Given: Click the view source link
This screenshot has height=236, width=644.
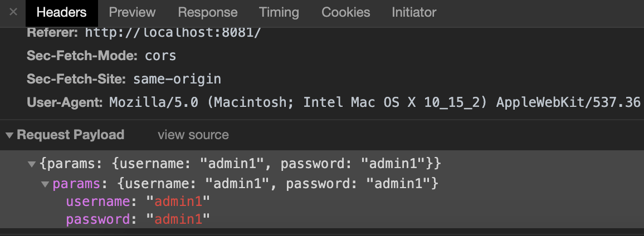Looking at the screenshot, I should [x=193, y=135].
